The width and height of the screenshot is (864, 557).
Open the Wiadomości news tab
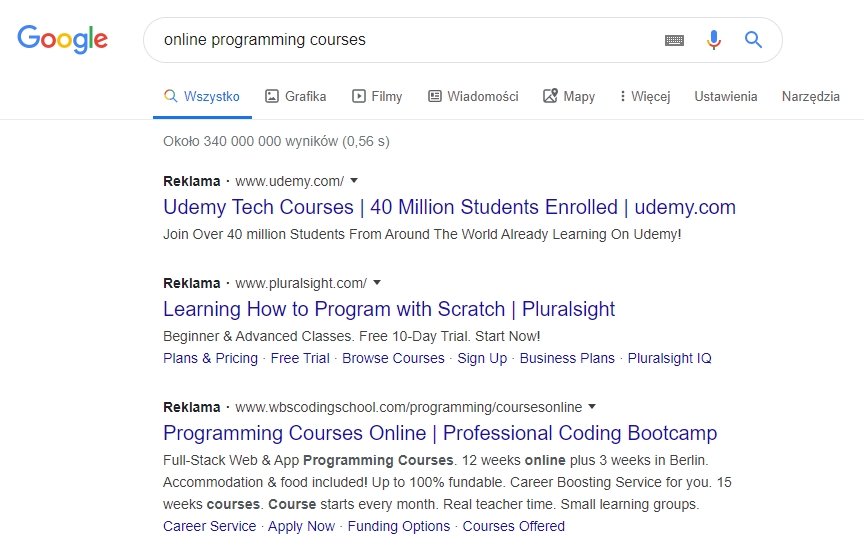(x=473, y=96)
